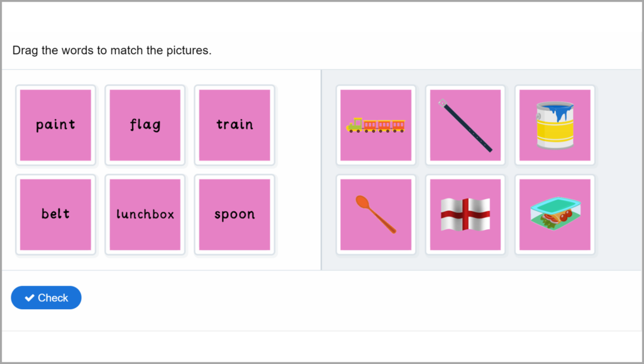Click the red cross flag picture

465,214
